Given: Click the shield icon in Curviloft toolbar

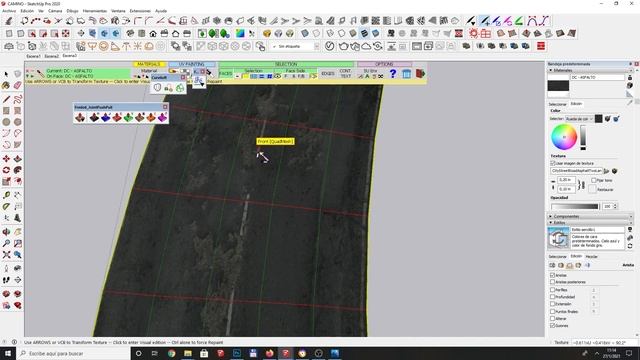Looking at the screenshot, I should tap(158, 87).
